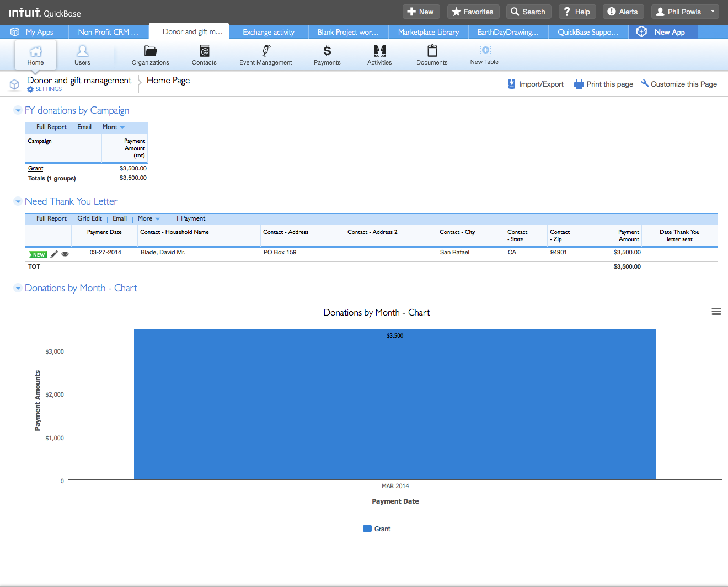The height and width of the screenshot is (587, 728).
Task: Open the Organizations folder icon
Action: tap(151, 51)
